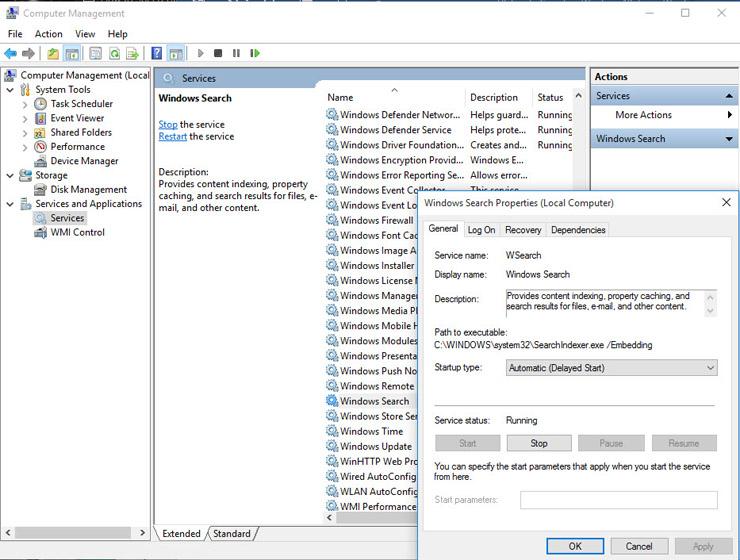Open Help via the question mark icon
Image resolution: width=740 pixels, height=560 pixels.
click(157, 53)
